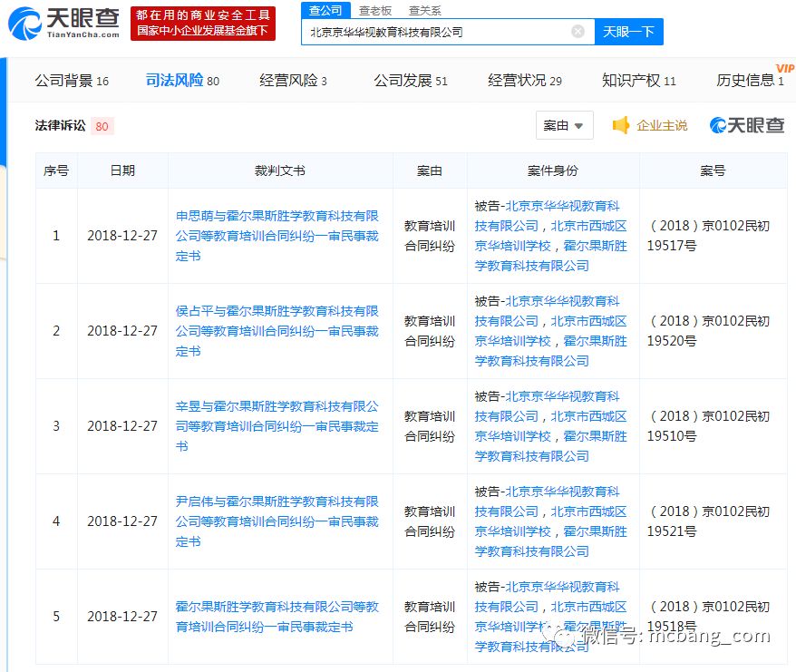796x672 pixels.
Task: Open 尹启伟与霍尔果斯胜学 judgment document link
Action: click(277, 521)
